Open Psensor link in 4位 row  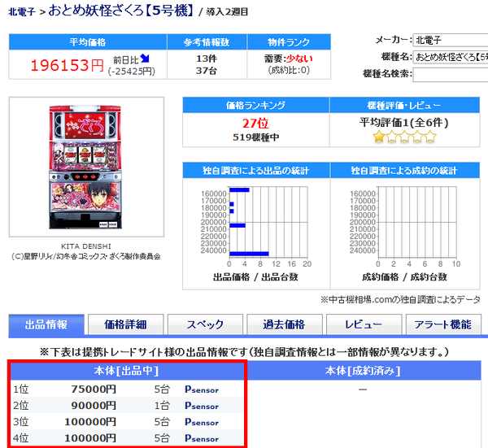202,438
